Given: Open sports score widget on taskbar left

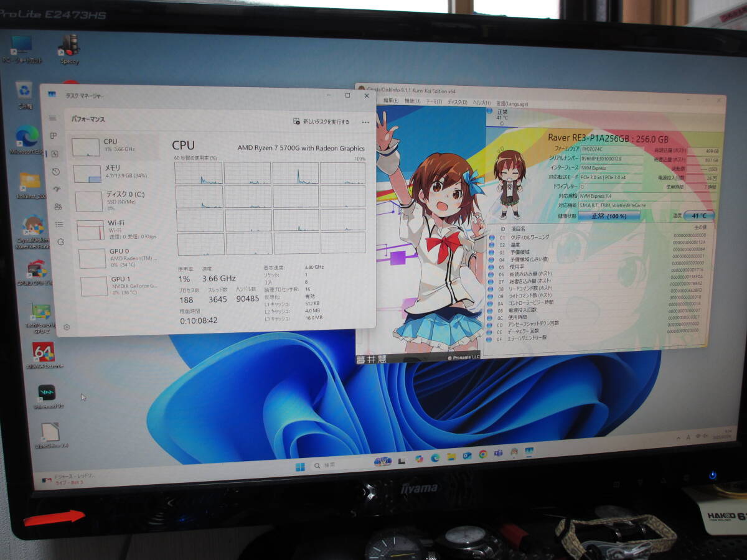Looking at the screenshot, I should (68, 478).
